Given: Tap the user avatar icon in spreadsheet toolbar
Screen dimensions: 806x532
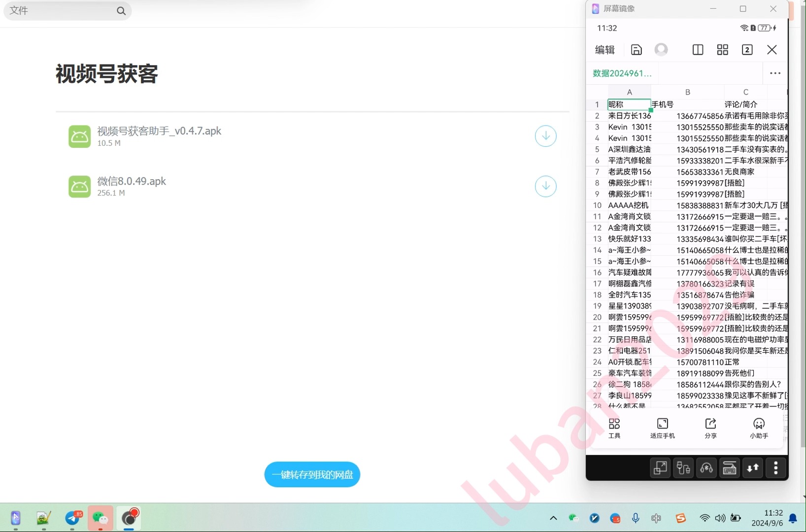Looking at the screenshot, I should 661,50.
